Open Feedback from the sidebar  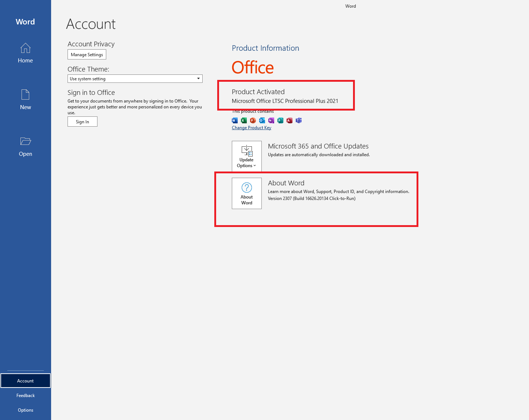[x=26, y=396]
